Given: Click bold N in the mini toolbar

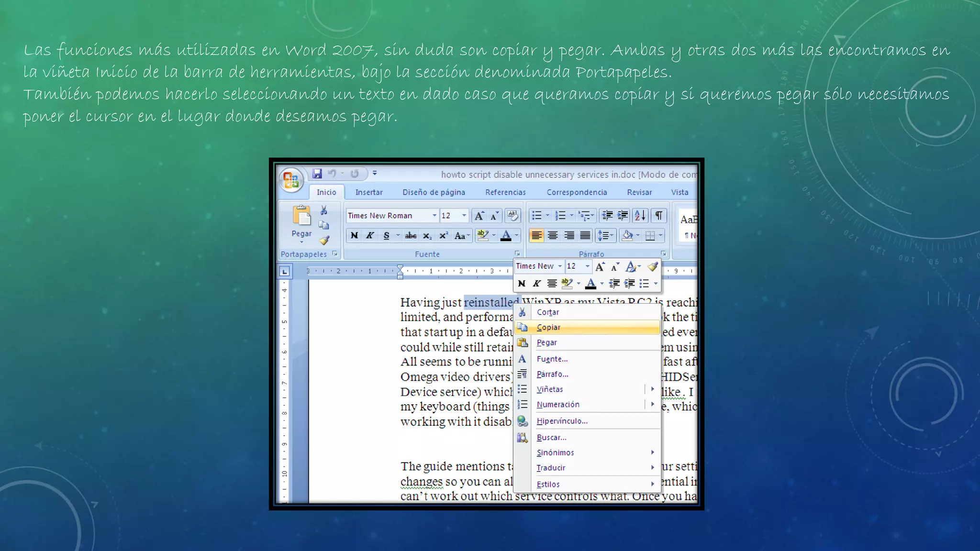Looking at the screenshot, I should pos(522,284).
